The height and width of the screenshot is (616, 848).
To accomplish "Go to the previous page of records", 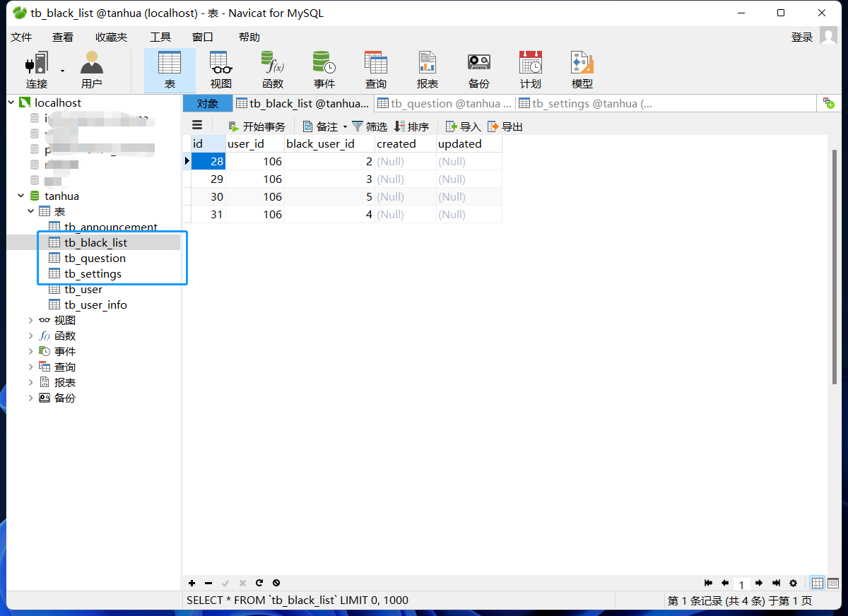I will [x=725, y=583].
